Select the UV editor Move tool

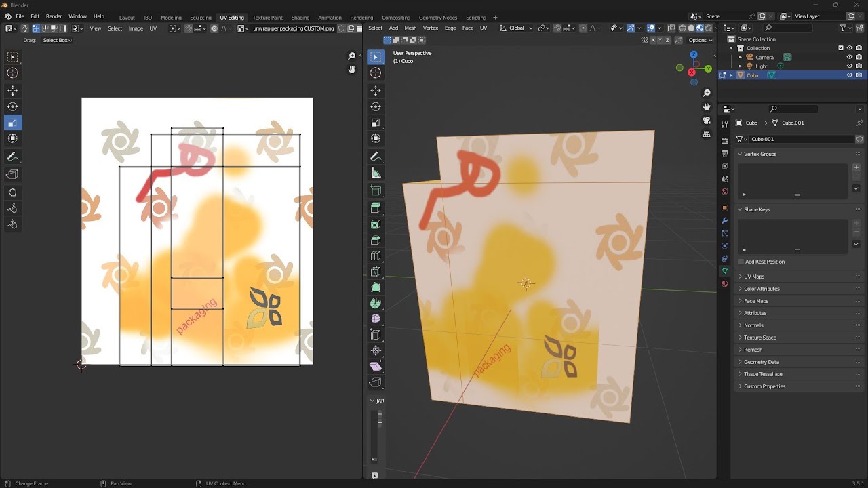coord(12,91)
